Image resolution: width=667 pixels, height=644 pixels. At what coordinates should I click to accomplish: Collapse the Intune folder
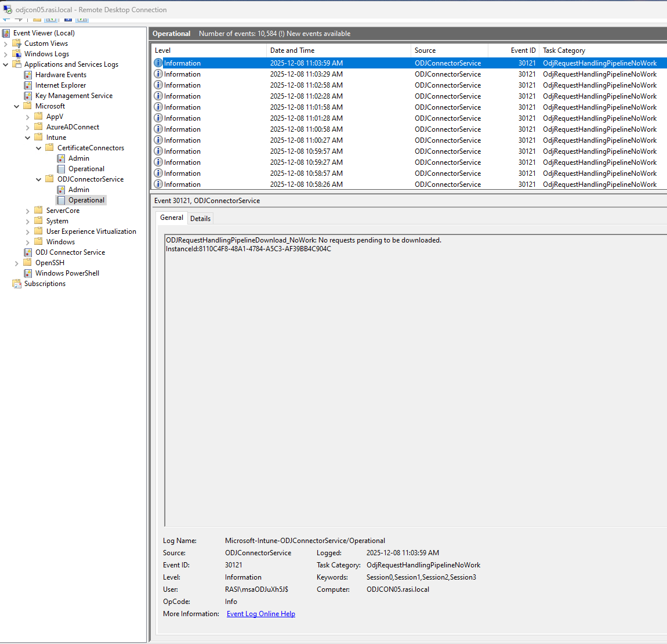(28, 138)
